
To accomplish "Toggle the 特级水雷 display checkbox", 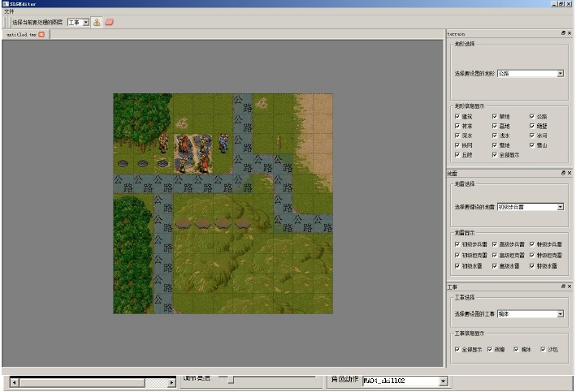I will [x=532, y=265].
